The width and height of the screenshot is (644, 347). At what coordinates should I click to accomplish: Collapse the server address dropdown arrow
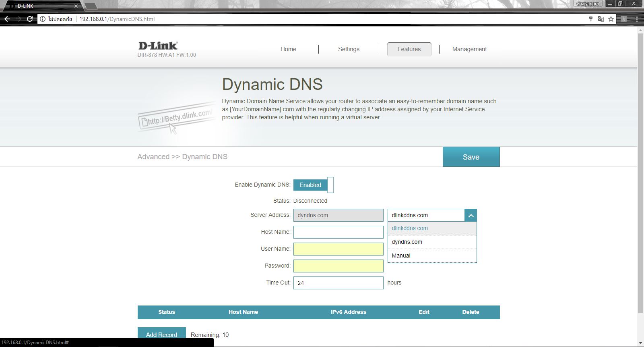pos(471,215)
